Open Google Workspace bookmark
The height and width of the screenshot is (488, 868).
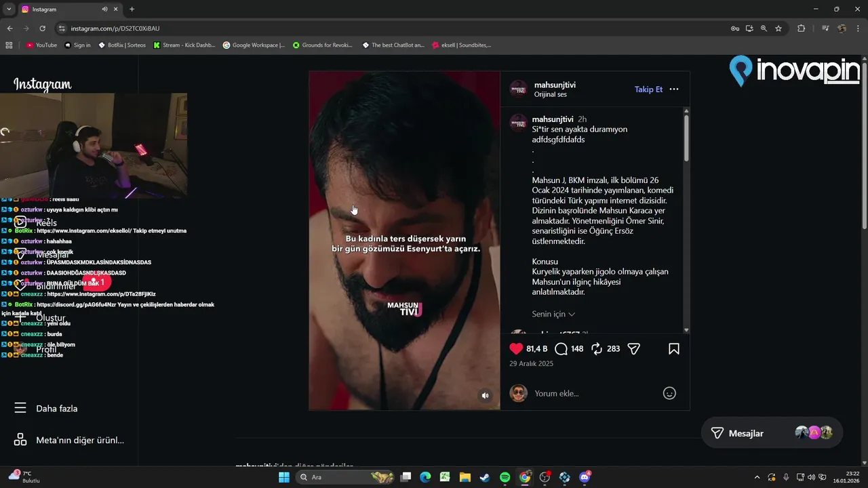click(254, 45)
